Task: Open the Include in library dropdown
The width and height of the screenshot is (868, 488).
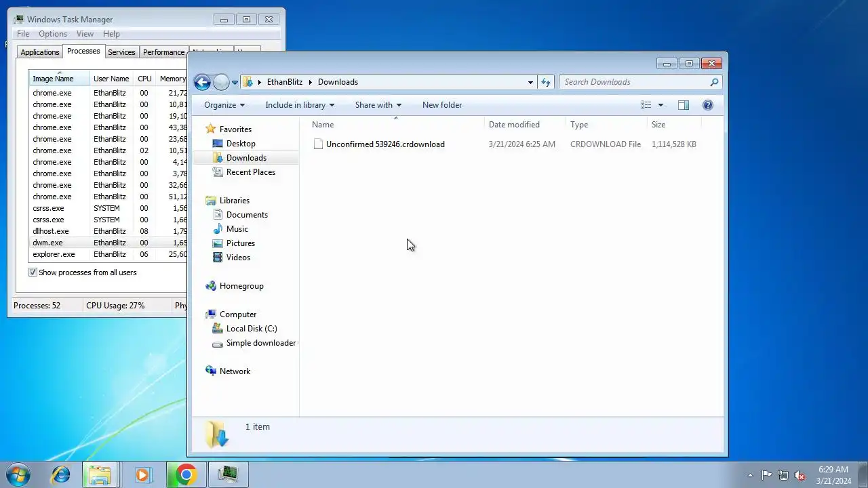Action: point(300,105)
